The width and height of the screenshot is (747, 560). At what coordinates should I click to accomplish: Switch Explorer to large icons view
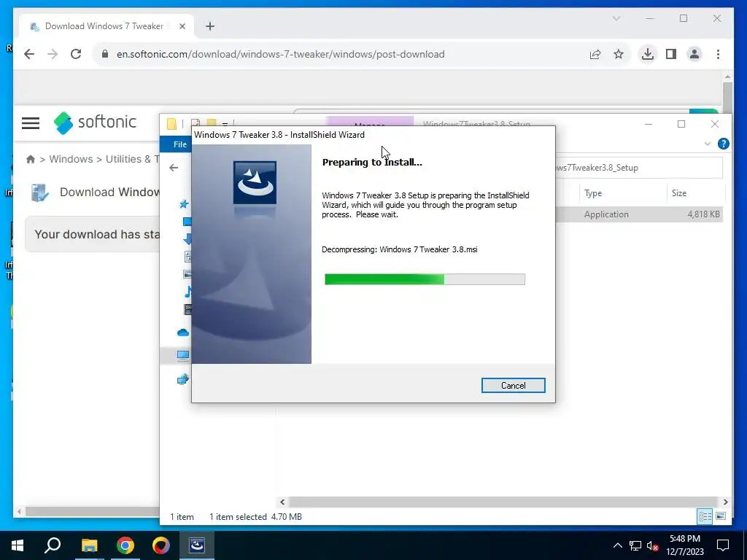click(721, 516)
